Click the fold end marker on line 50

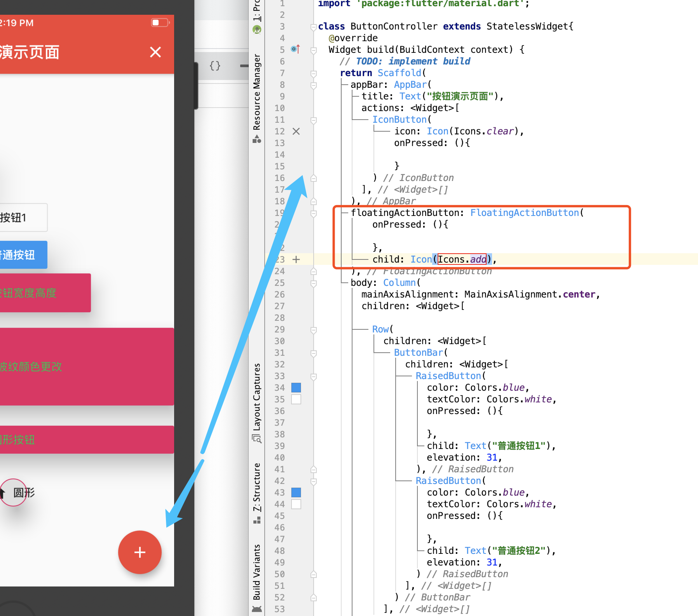[314, 574]
